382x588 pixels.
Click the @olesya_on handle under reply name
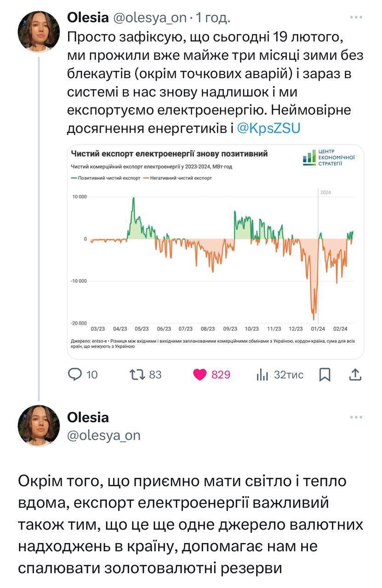click(103, 435)
